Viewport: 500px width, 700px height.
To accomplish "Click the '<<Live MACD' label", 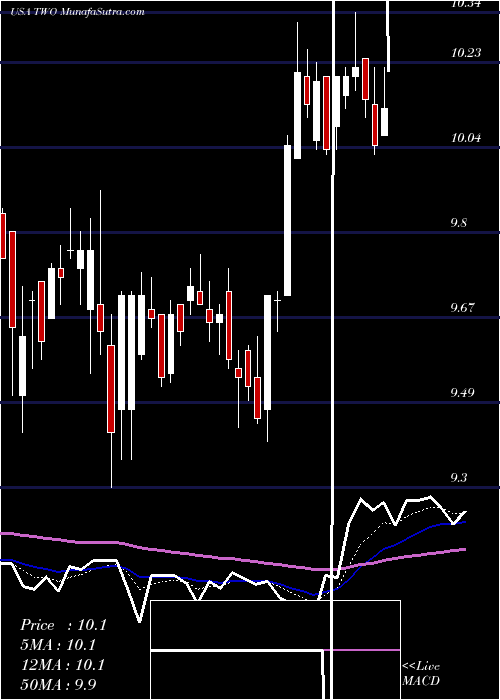I will tap(421, 673).
